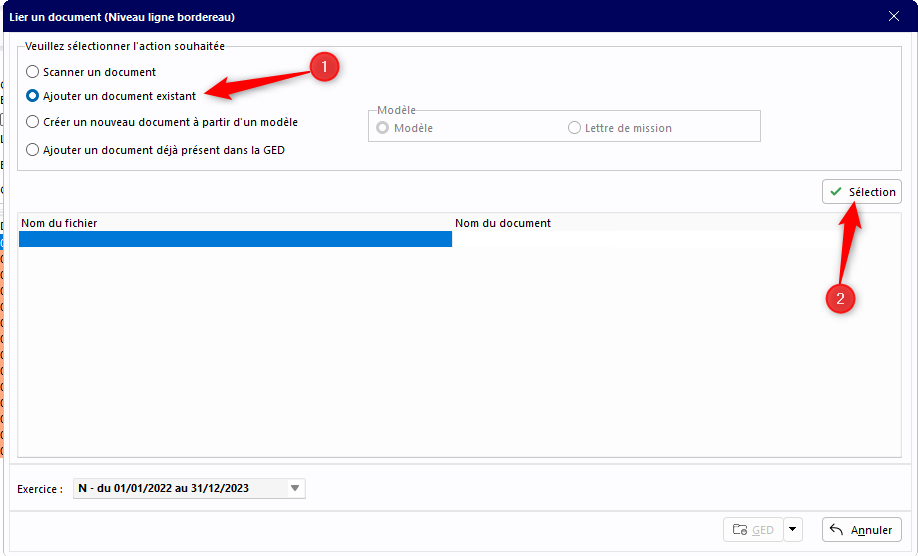Screen dimensions: 918x556
Task: Open the Exercice date range dropdown
Action: [x=294, y=488]
